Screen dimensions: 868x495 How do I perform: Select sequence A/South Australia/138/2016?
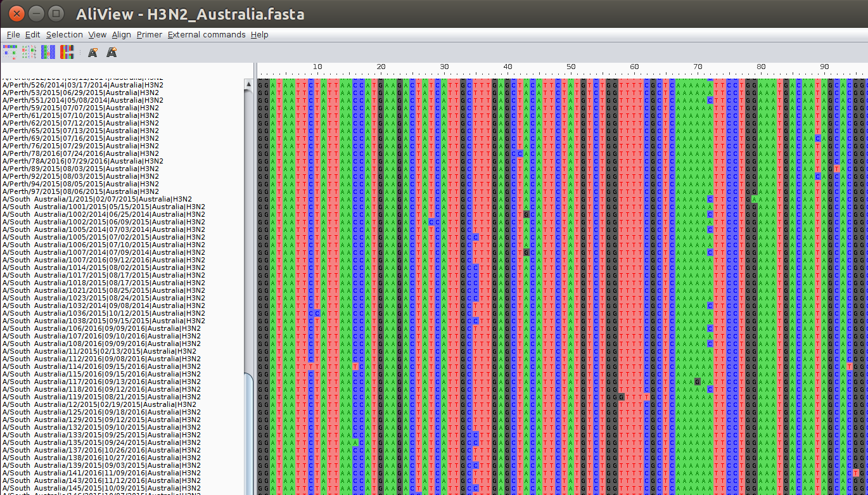101,458
